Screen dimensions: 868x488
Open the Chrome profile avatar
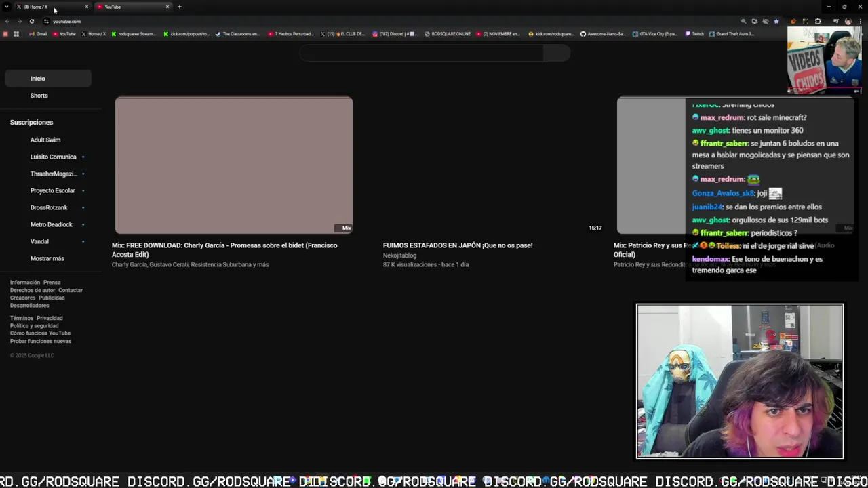[x=848, y=21]
